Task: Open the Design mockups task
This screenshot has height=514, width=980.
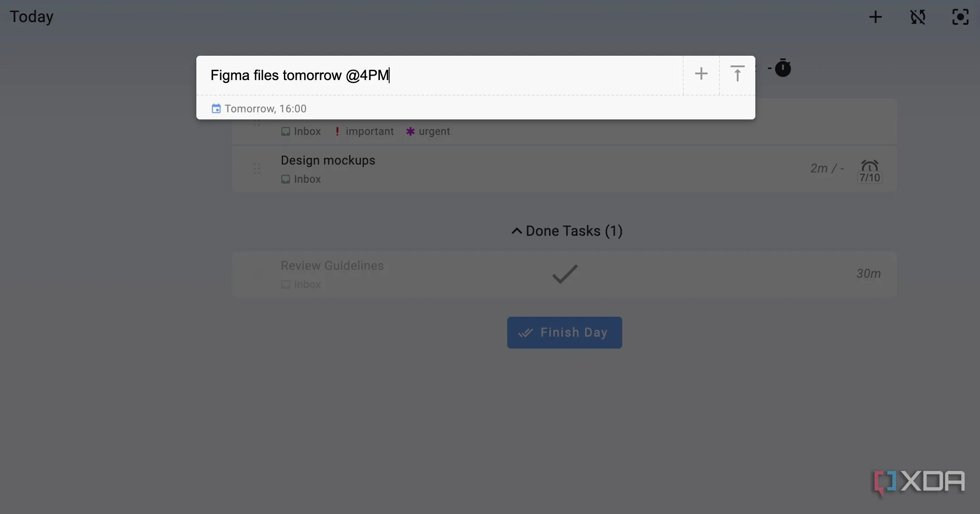Action: coord(328,160)
